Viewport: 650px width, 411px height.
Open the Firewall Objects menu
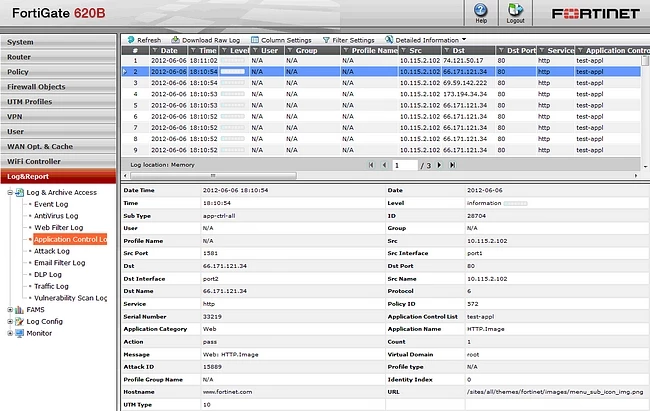tap(58, 87)
